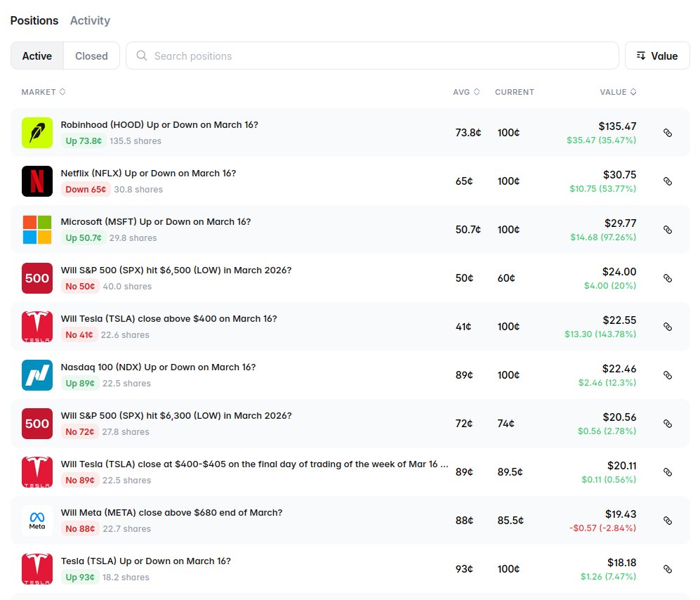This screenshot has width=700, height=600.
Task: Click the 'Up 73.8¢' outcome badge
Action: 84,141
